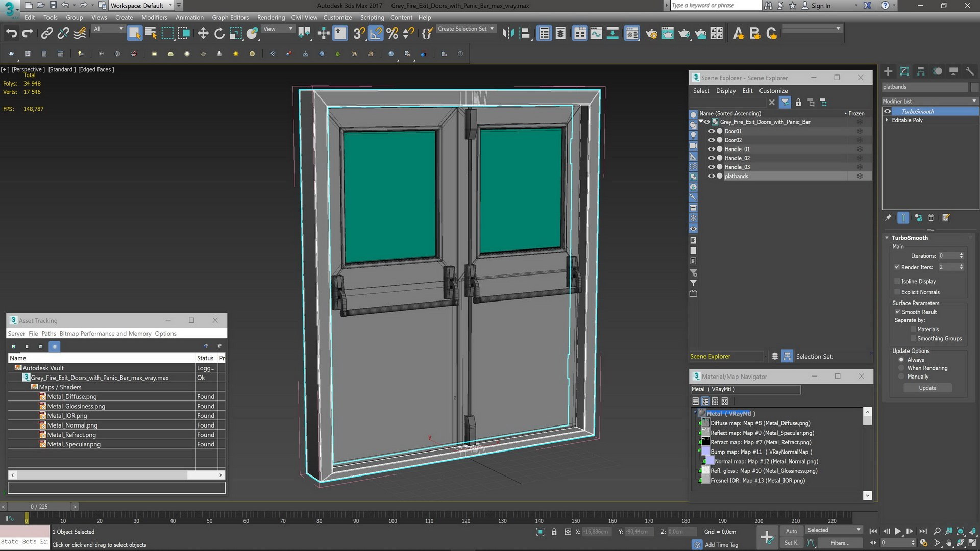Click the Undo arrow in main toolbar
980x551 pixels.
(x=11, y=34)
